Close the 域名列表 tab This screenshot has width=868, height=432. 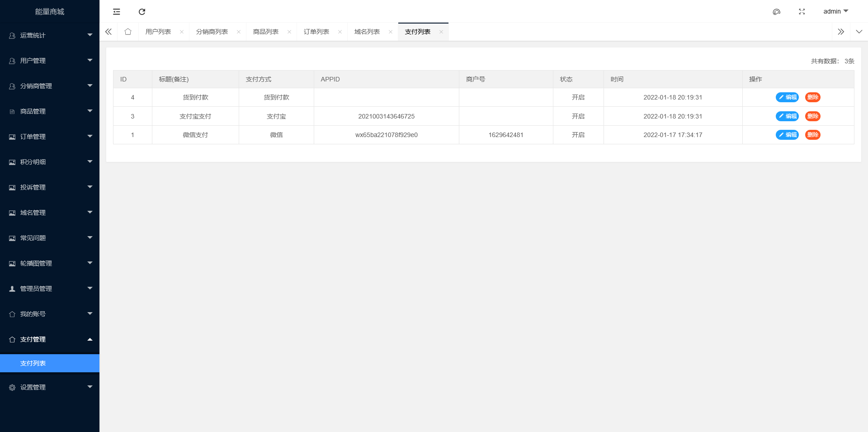point(391,32)
